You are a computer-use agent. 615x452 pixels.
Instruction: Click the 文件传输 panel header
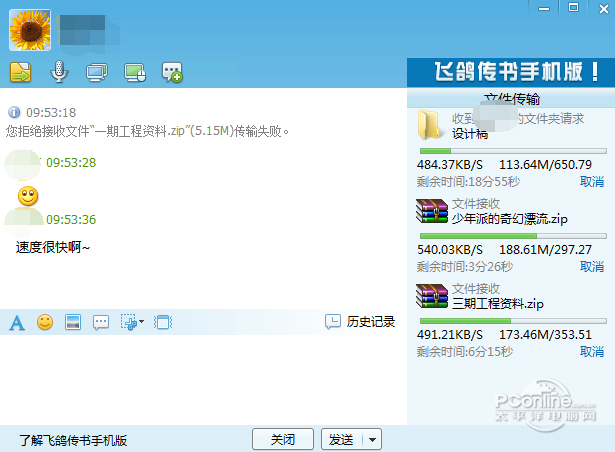pos(511,99)
